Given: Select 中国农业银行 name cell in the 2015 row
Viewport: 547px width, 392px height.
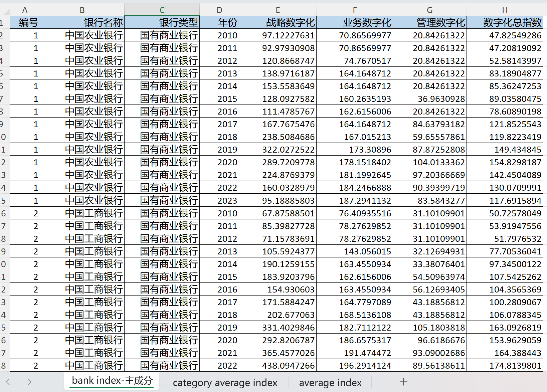Looking at the screenshot, I should [82, 99].
